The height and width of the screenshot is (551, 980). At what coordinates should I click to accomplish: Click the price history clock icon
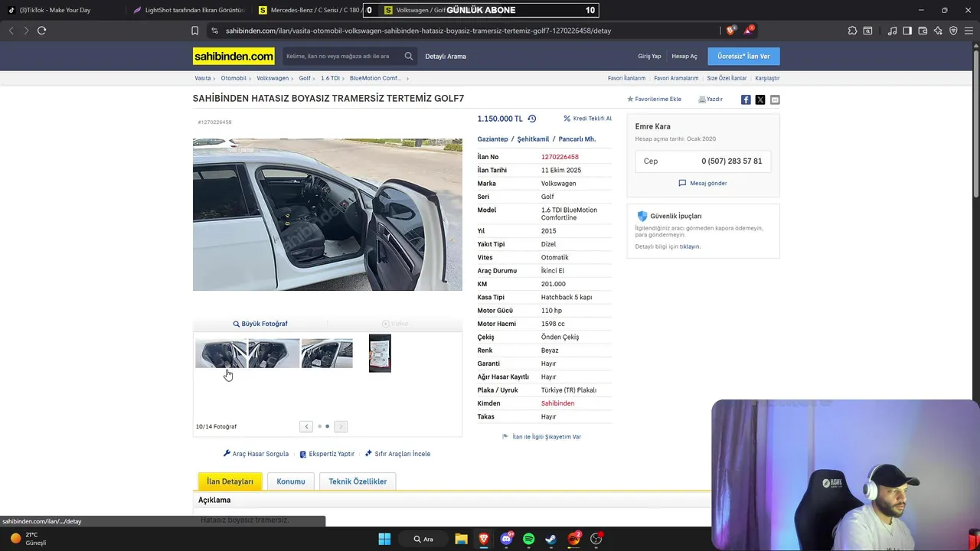pos(532,119)
